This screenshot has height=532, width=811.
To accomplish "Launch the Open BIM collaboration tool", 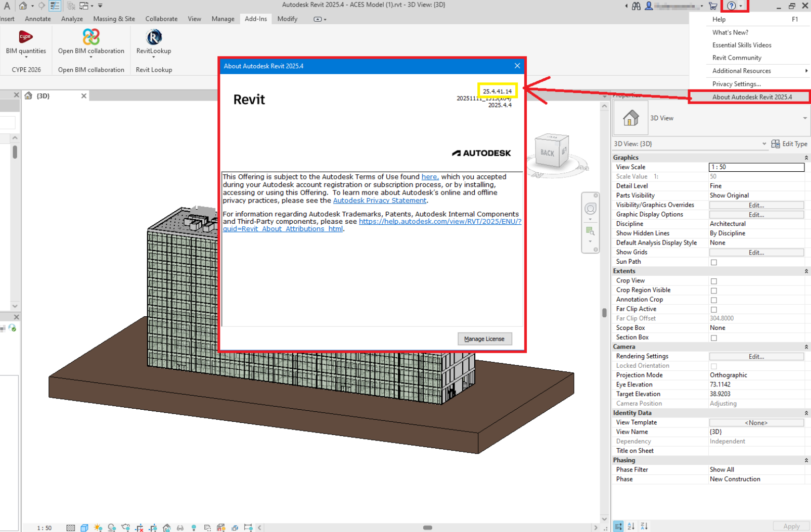I will click(x=91, y=37).
